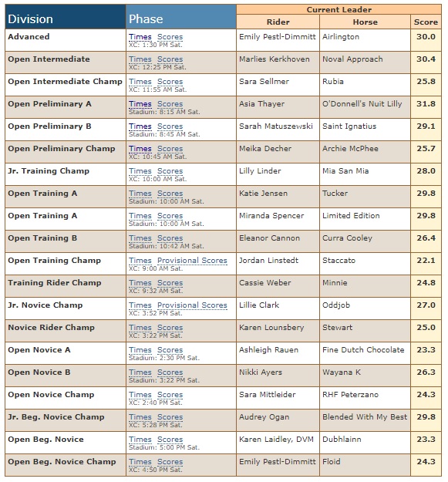
Task: View Scores for Open Training B
Action: [170, 238]
